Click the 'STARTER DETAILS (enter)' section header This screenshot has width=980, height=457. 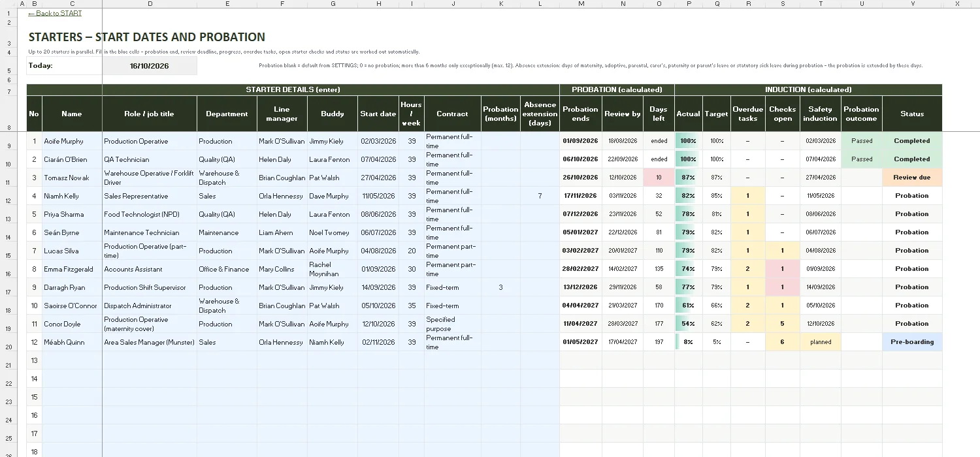[x=293, y=89]
